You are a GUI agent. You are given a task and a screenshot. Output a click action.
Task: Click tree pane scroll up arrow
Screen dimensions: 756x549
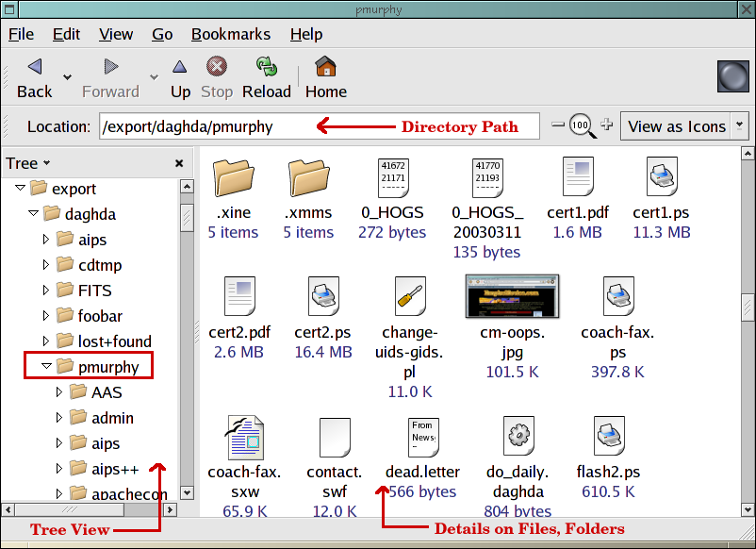187,186
